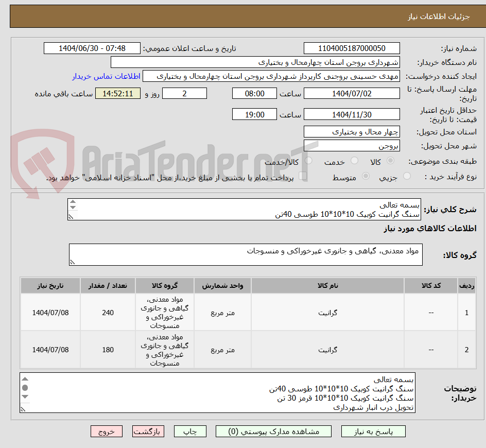This screenshot has width=486, height=448.
Task: Click the highlighted countdown timer 14:52:11
Action: pyautogui.click(x=117, y=93)
